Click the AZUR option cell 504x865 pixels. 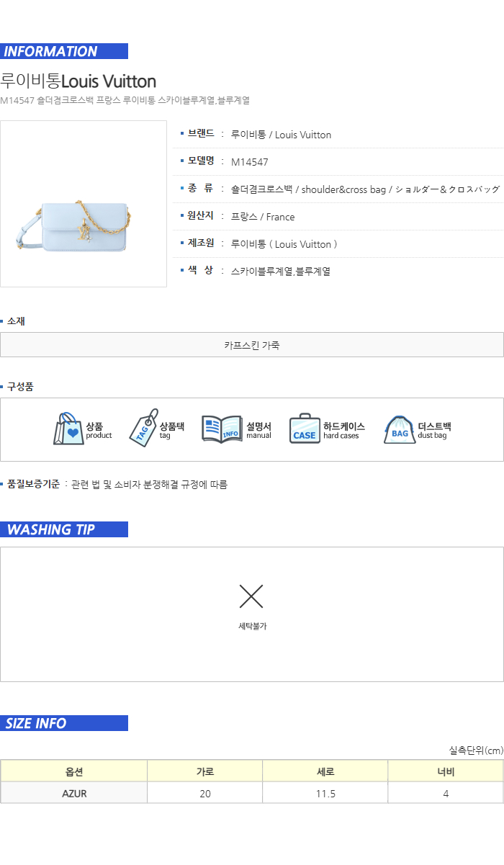[74, 793]
